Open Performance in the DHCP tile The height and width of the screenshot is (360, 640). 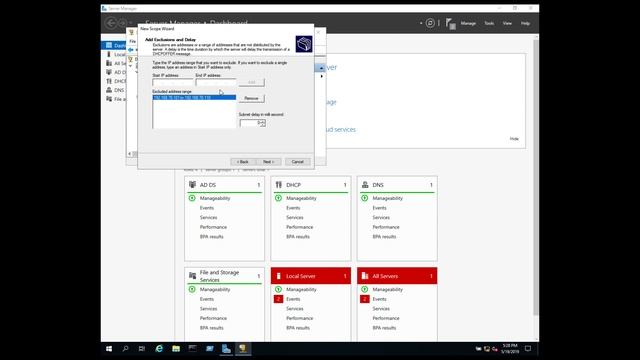click(x=300, y=227)
